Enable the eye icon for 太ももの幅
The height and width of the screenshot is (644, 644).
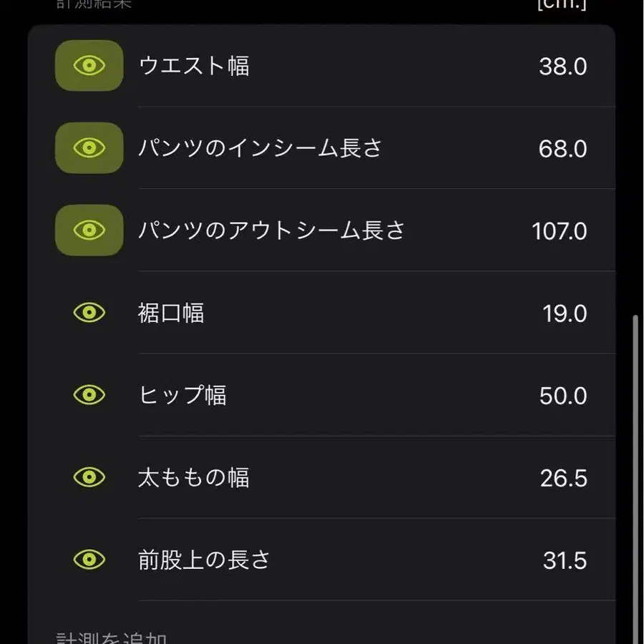coord(89,477)
